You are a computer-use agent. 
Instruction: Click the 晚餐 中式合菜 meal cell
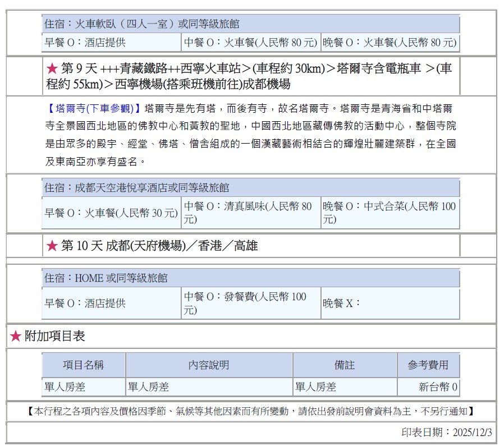coord(390,213)
